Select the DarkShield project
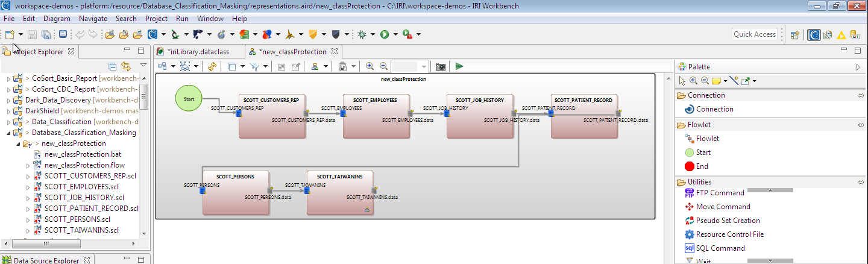Viewport: 868px width, 264px height. point(41,111)
